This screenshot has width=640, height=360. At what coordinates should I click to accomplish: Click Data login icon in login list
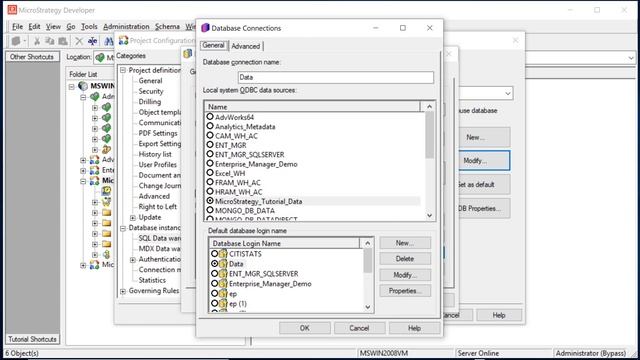click(223, 264)
